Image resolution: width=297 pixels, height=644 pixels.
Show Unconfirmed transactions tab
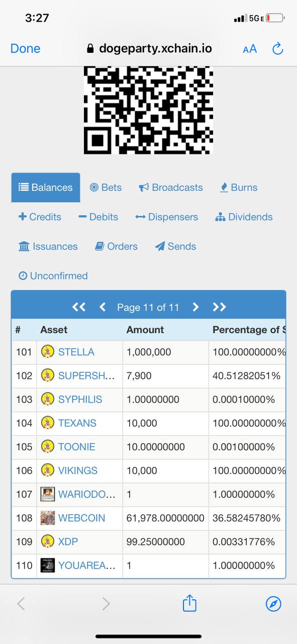pos(53,276)
